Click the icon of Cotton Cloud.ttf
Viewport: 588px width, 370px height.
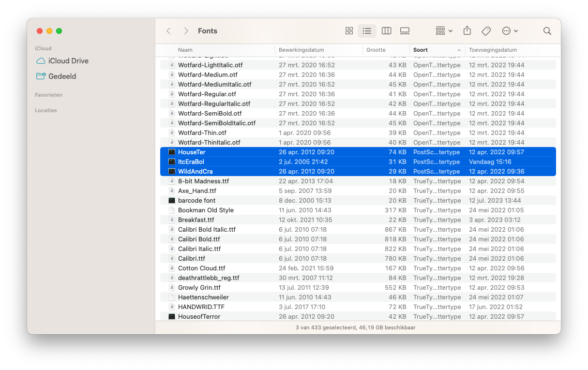click(171, 268)
